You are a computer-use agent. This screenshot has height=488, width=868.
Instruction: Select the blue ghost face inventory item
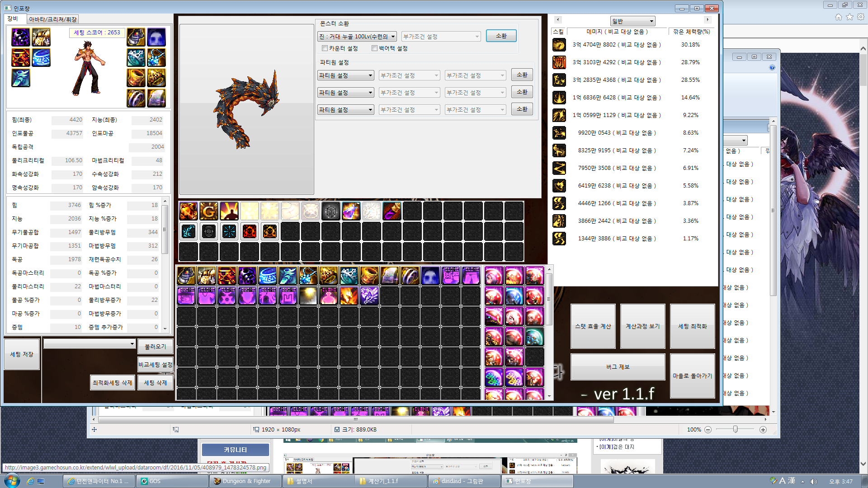pyautogui.click(x=430, y=276)
